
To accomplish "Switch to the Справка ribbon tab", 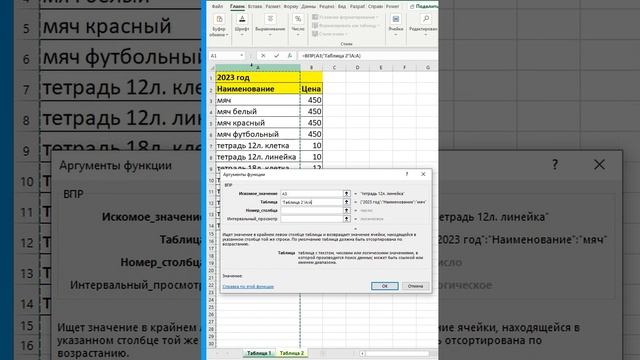I will coord(375,7).
